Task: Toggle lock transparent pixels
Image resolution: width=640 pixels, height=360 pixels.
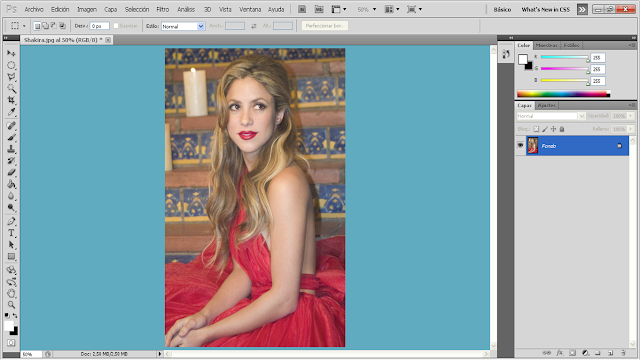Action: [x=536, y=129]
